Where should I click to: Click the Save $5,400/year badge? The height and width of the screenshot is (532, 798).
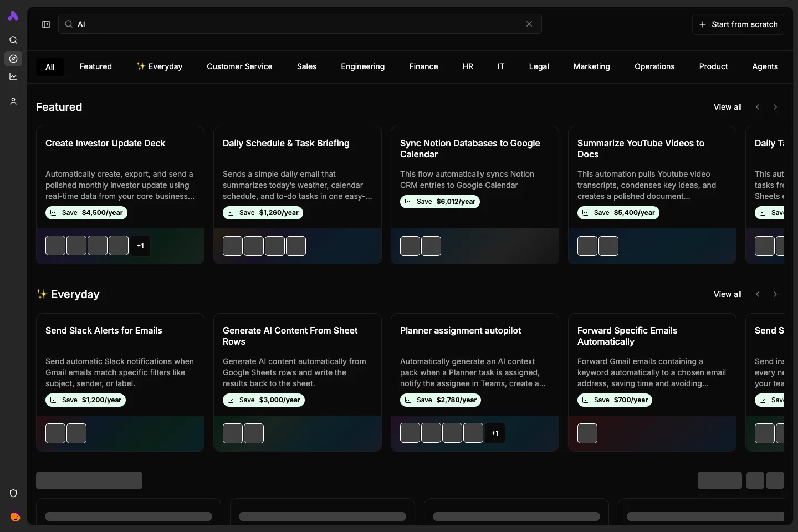click(x=618, y=213)
